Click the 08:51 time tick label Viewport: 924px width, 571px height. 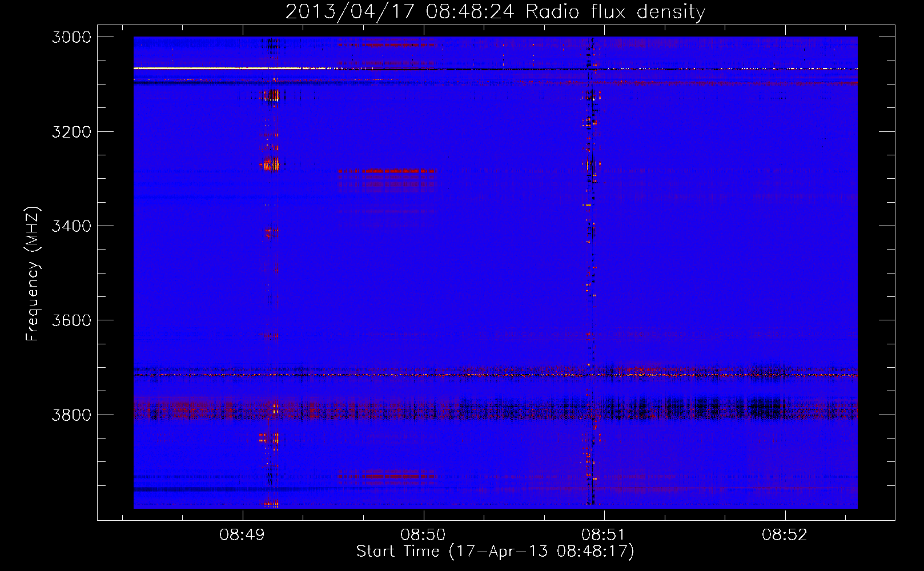604,535
